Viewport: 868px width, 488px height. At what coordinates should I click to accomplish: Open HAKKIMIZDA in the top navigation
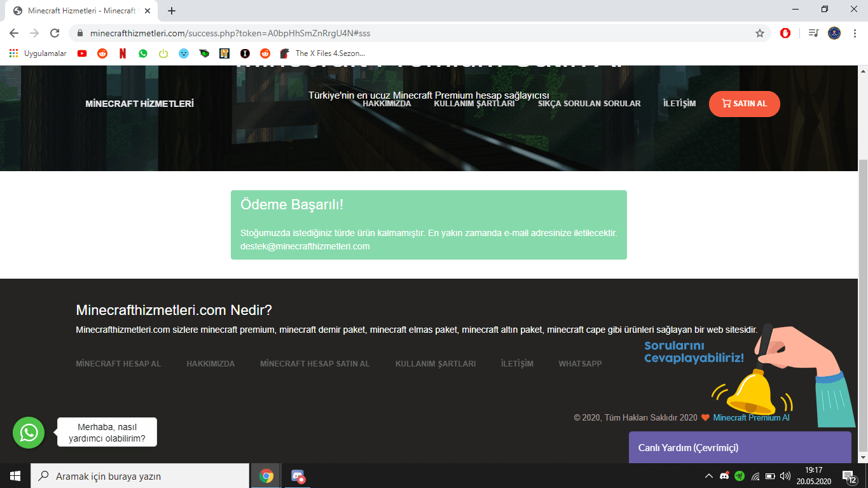387,104
